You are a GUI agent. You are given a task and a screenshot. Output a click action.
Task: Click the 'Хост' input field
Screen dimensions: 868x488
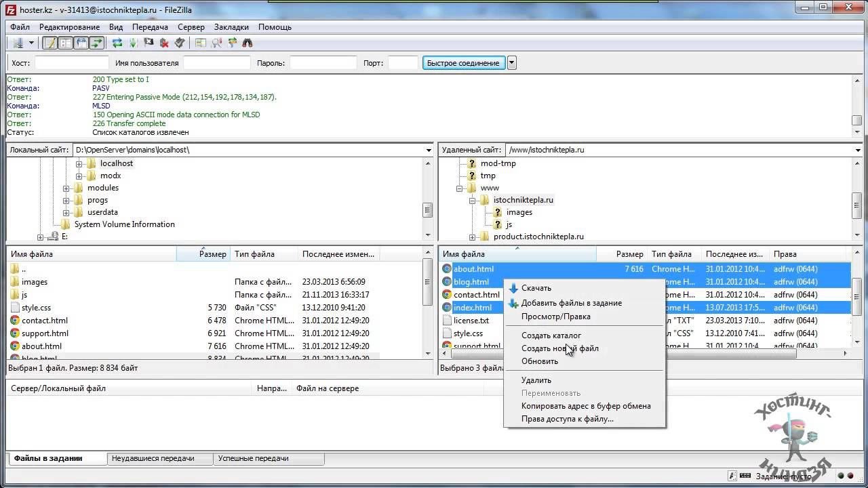point(71,63)
